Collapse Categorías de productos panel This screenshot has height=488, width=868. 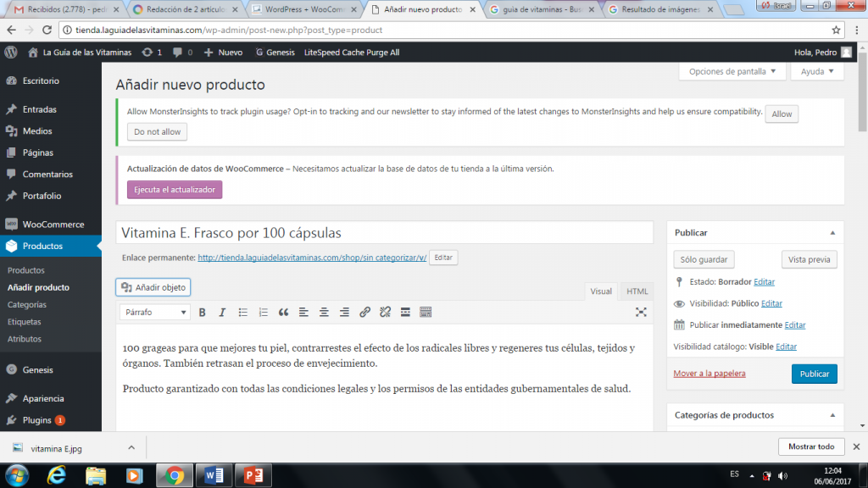pyautogui.click(x=832, y=415)
